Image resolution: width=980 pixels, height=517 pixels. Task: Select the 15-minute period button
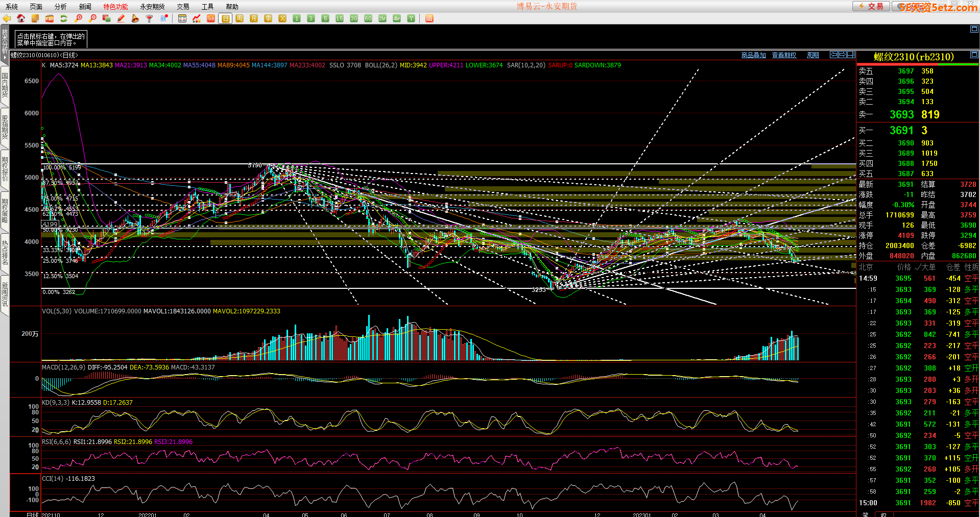340,18
